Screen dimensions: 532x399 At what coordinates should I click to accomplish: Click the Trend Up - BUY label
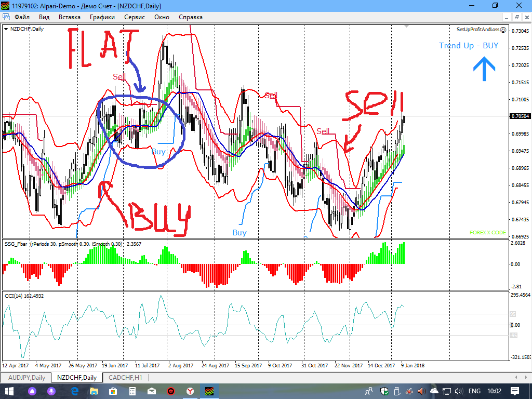point(469,46)
